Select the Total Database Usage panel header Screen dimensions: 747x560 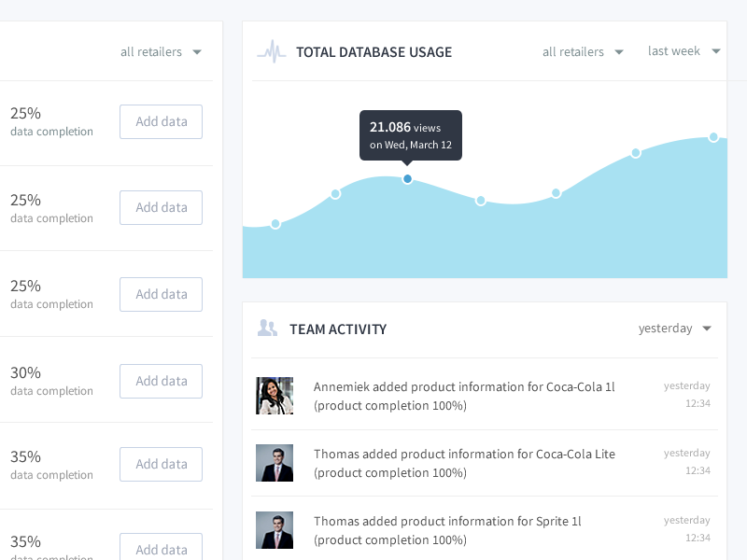tap(374, 52)
